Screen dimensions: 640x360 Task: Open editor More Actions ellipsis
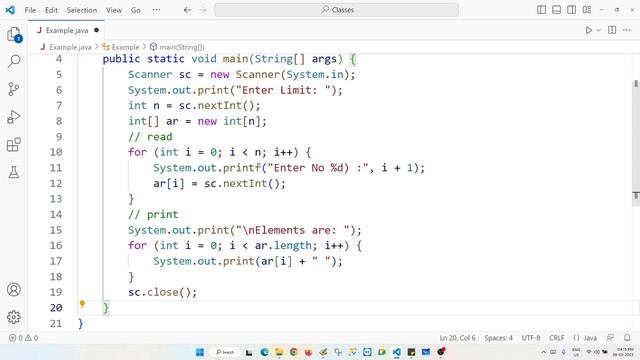click(x=627, y=30)
